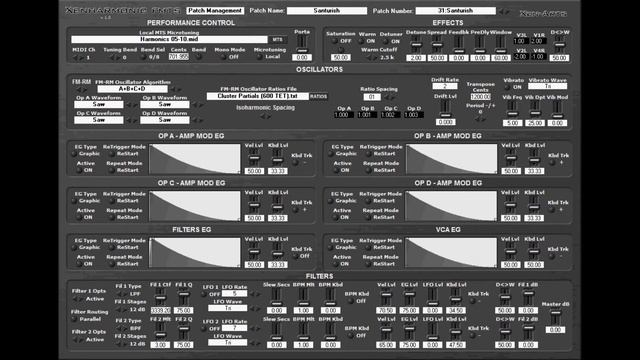Open the Op A Waveform selector
The image size is (640, 360).
99,104
